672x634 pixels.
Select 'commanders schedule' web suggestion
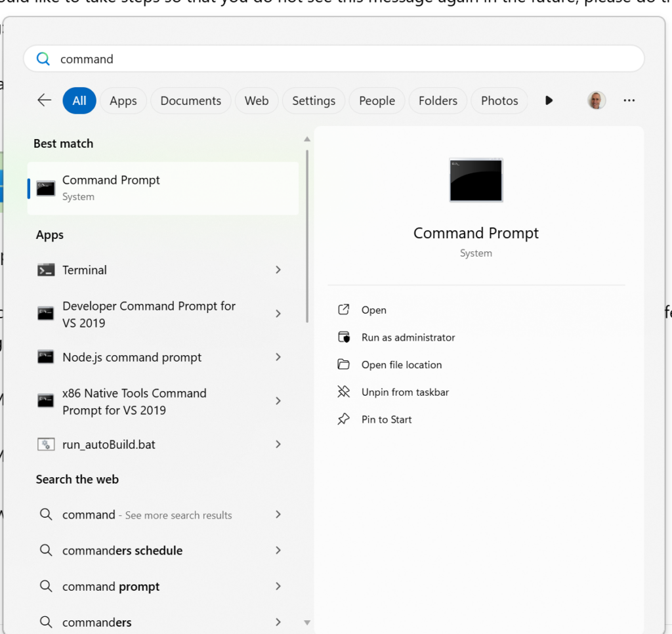click(123, 551)
